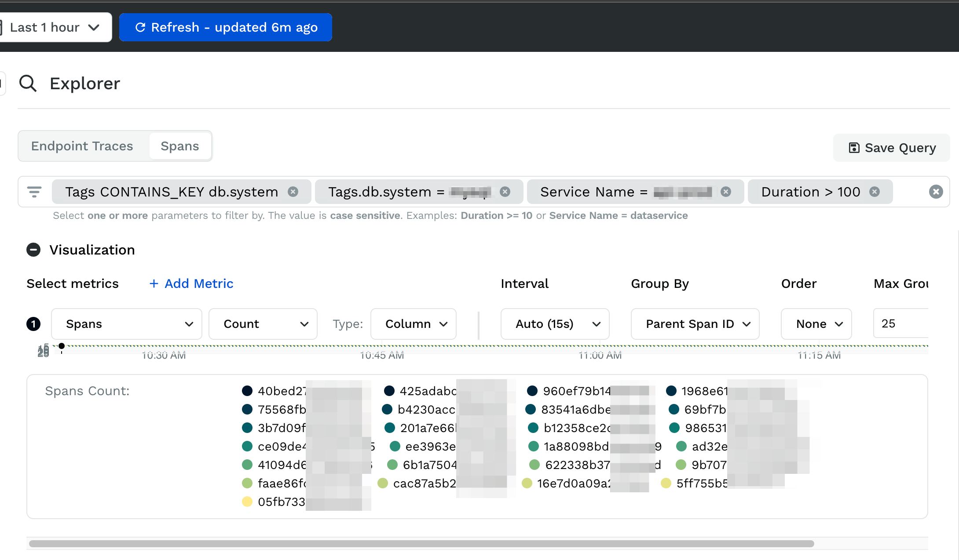Collapse the Visualization section

click(33, 250)
